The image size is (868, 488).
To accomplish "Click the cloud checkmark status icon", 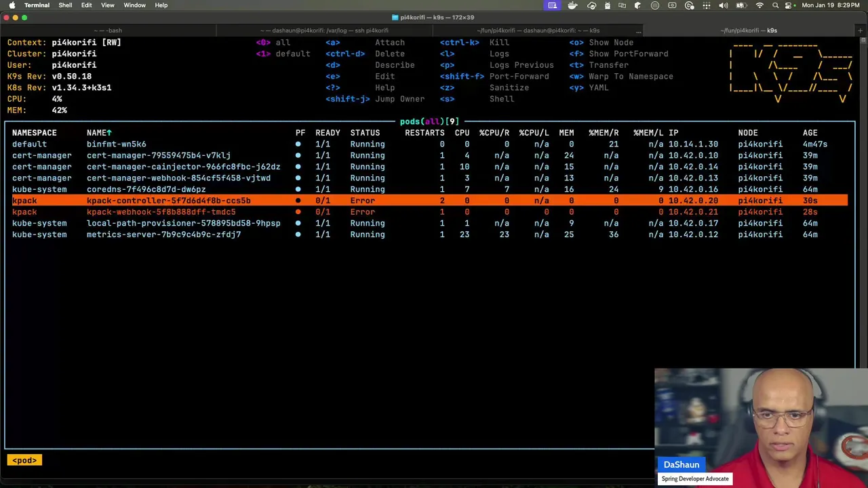I will tap(591, 5).
